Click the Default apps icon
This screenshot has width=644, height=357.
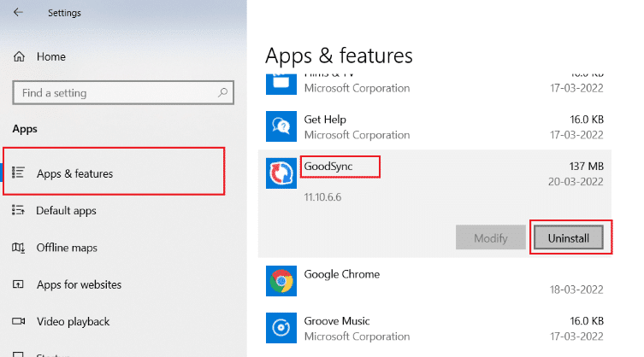(x=18, y=210)
